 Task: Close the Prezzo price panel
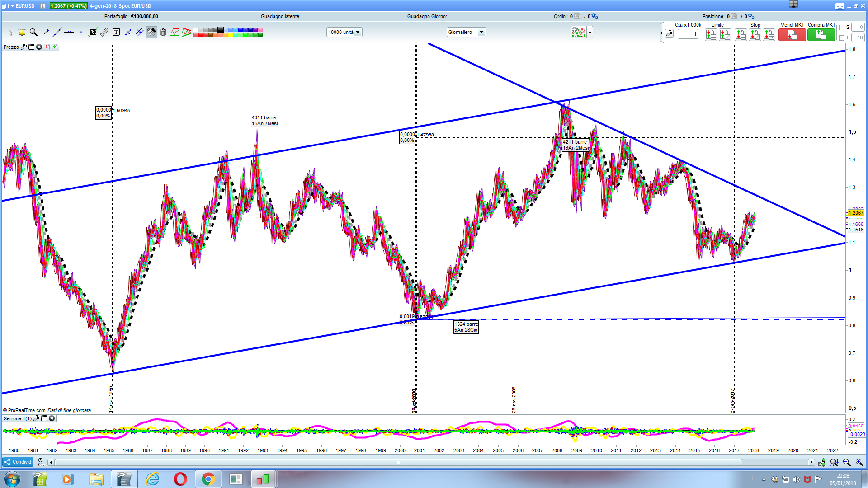click(x=39, y=47)
